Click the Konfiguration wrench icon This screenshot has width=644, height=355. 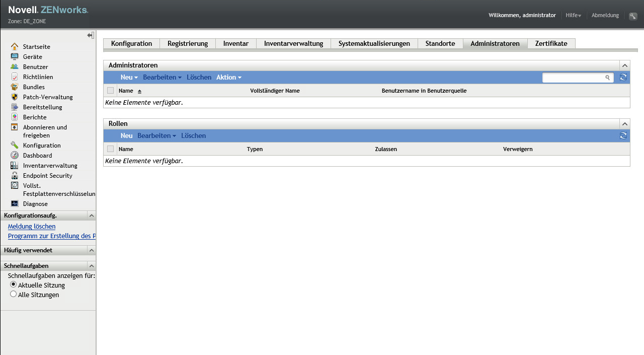click(x=15, y=145)
